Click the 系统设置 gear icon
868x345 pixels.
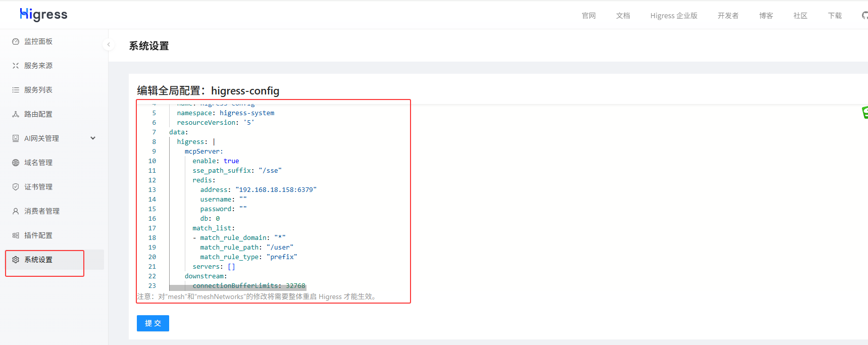pyautogui.click(x=16, y=260)
